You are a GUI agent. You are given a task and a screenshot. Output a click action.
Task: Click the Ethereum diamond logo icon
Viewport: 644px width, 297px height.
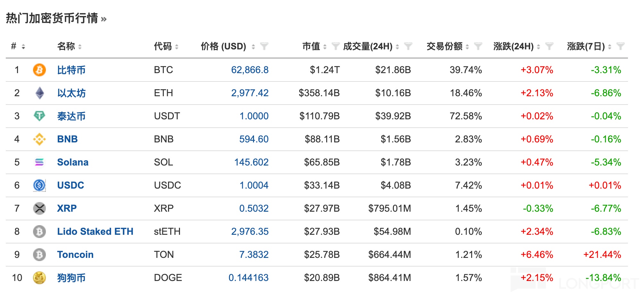click(39, 93)
